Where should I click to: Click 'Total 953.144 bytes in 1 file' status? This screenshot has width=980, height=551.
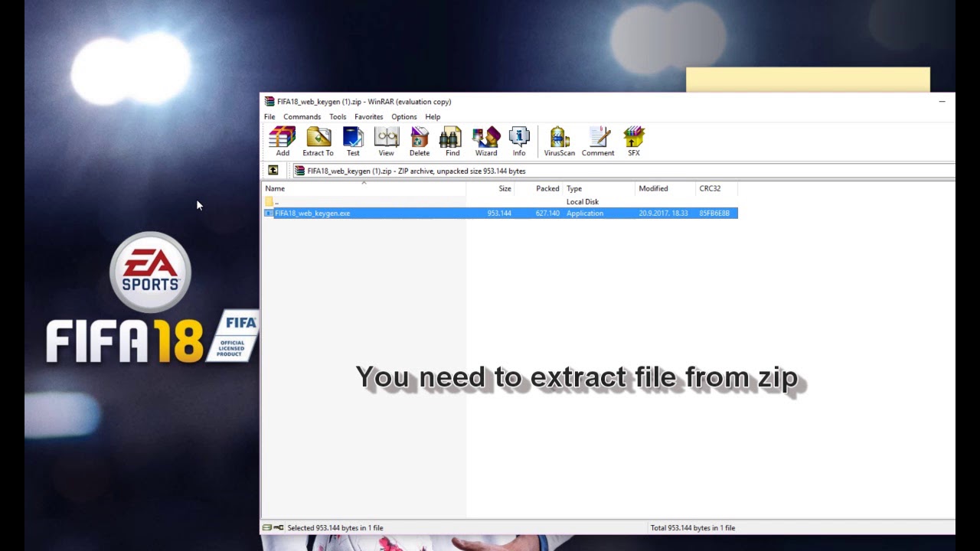coord(692,528)
